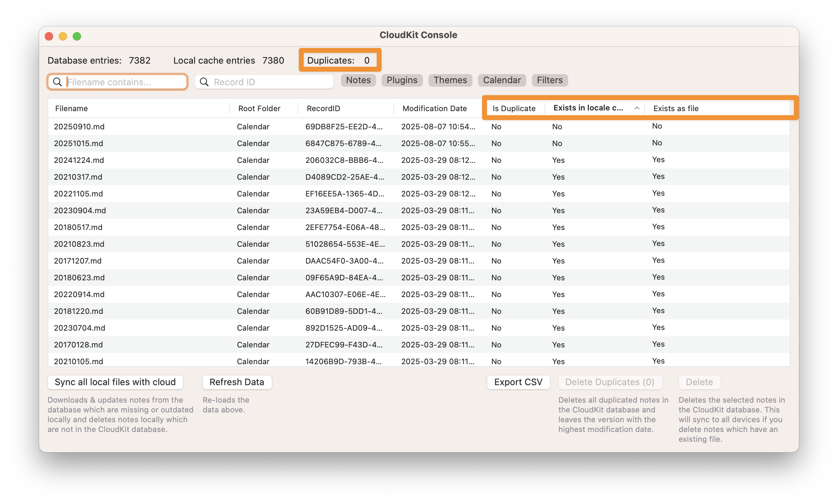Sort by RecordID column header
The height and width of the screenshot is (504, 838).
tap(346, 108)
